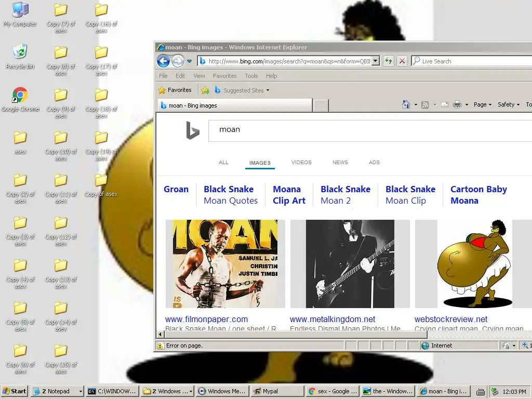Open the Tools menu
The image size is (532, 399).
251,76
